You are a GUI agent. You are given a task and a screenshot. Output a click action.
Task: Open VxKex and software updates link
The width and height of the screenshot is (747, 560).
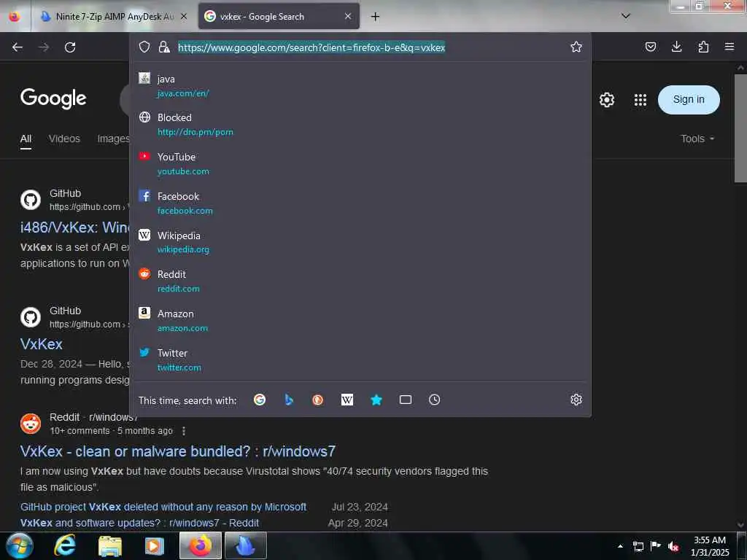pyautogui.click(x=139, y=523)
